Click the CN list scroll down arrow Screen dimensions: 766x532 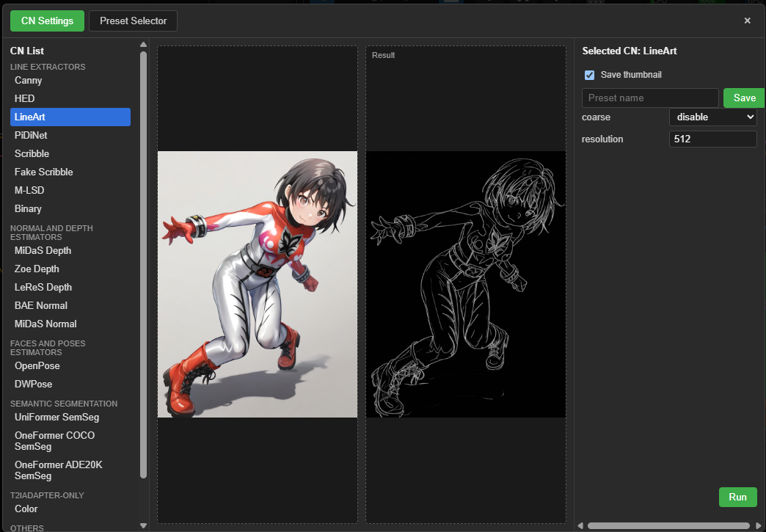[x=143, y=526]
